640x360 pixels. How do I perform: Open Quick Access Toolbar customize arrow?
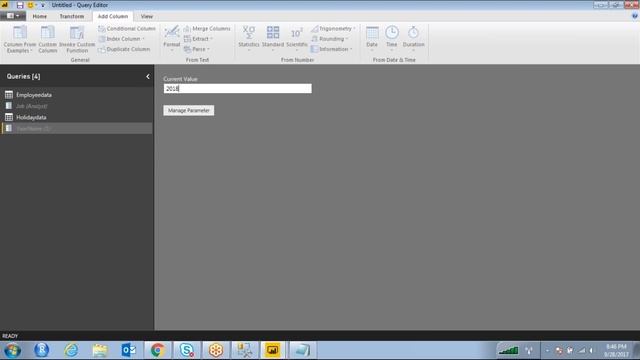point(42,5)
